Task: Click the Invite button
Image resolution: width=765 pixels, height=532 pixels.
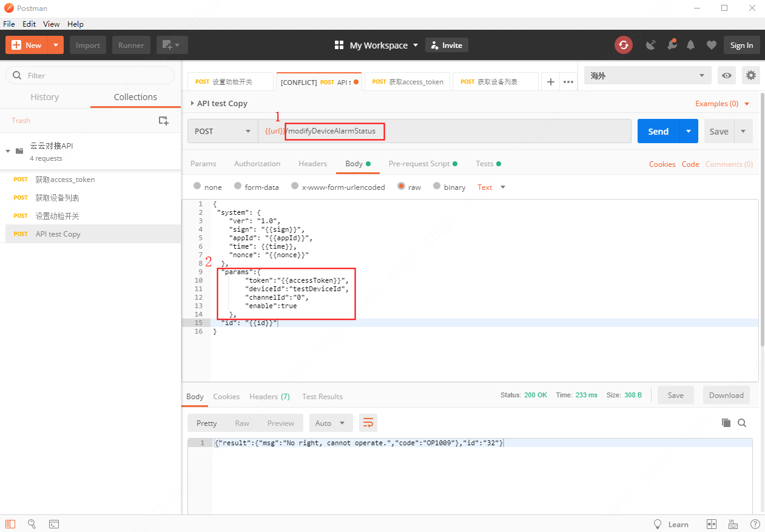Action: (447, 45)
